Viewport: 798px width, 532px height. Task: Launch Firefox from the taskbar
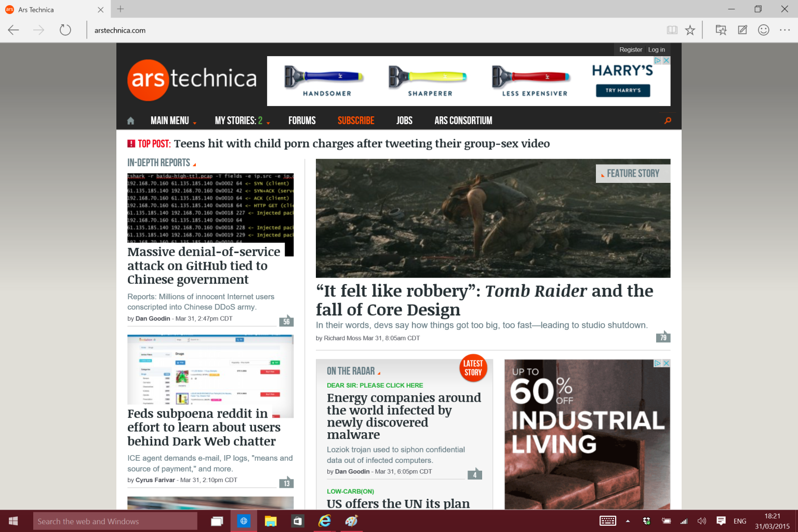[x=351, y=521]
